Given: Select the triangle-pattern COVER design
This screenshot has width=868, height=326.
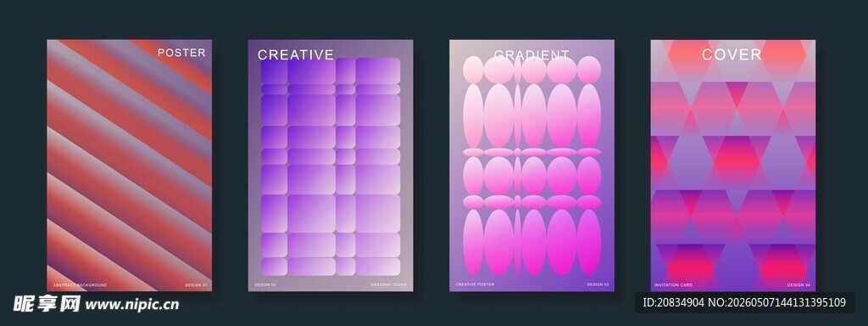Looking at the screenshot, I should coord(733,166).
